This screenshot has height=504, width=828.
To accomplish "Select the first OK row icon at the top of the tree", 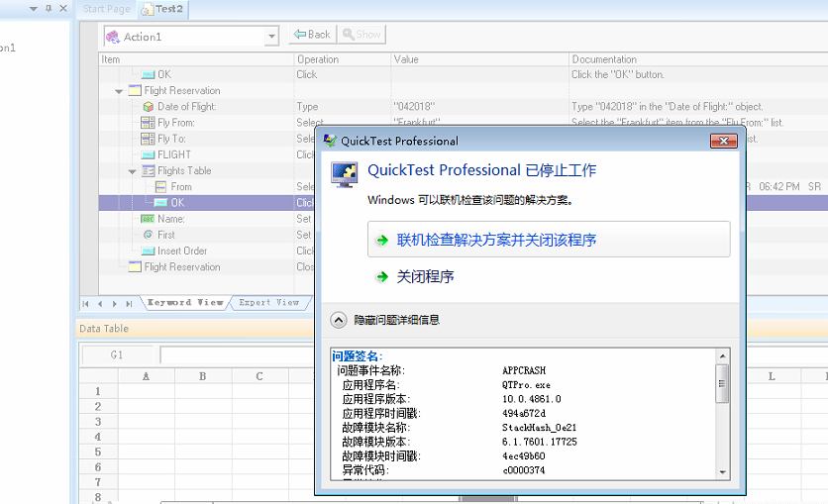I will [149, 75].
